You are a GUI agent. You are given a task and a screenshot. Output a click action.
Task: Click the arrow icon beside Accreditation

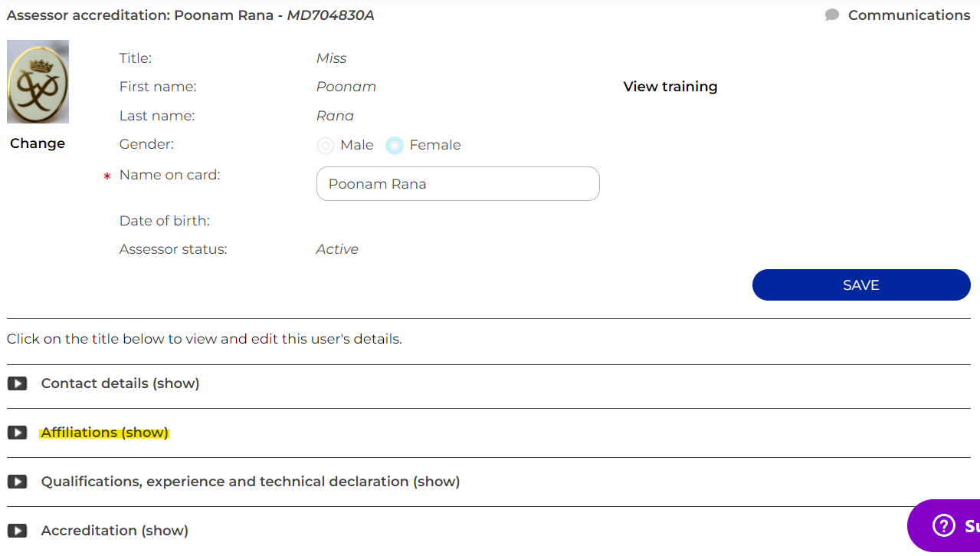[17, 531]
